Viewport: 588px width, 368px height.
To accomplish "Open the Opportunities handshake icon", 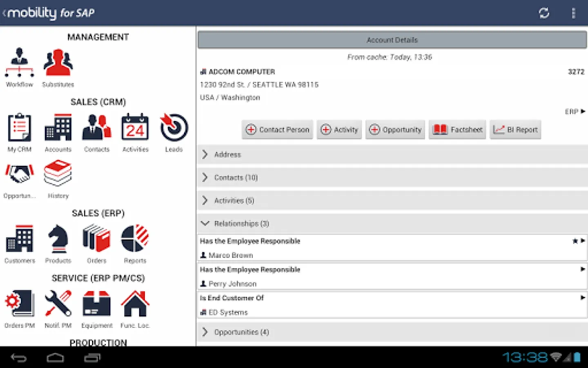I will [x=19, y=174].
